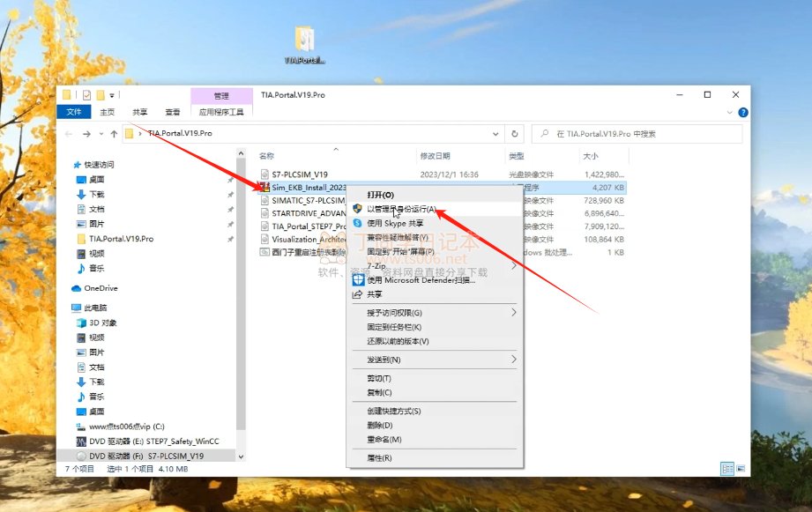
Task: Click the search box in TIA.Portal.V19.Pro
Action: click(x=637, y=134)
